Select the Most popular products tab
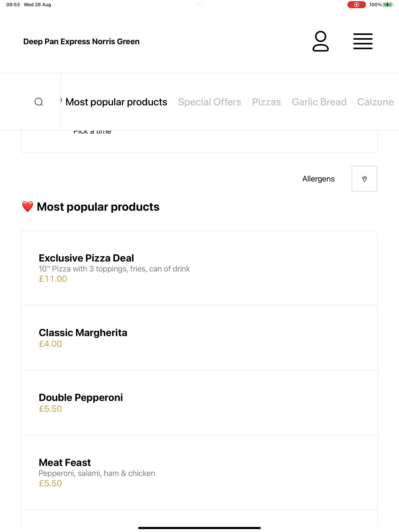399x532 pixels. pyautogui.click(x=116, y=102)
